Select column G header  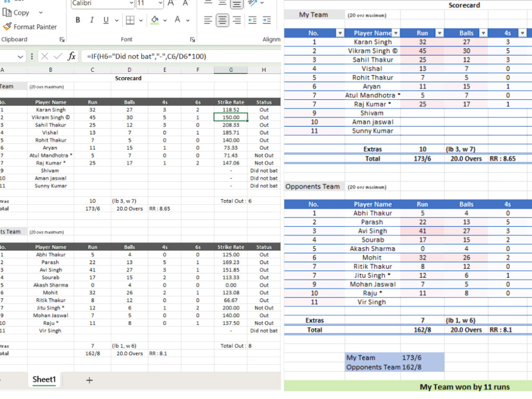231,70
